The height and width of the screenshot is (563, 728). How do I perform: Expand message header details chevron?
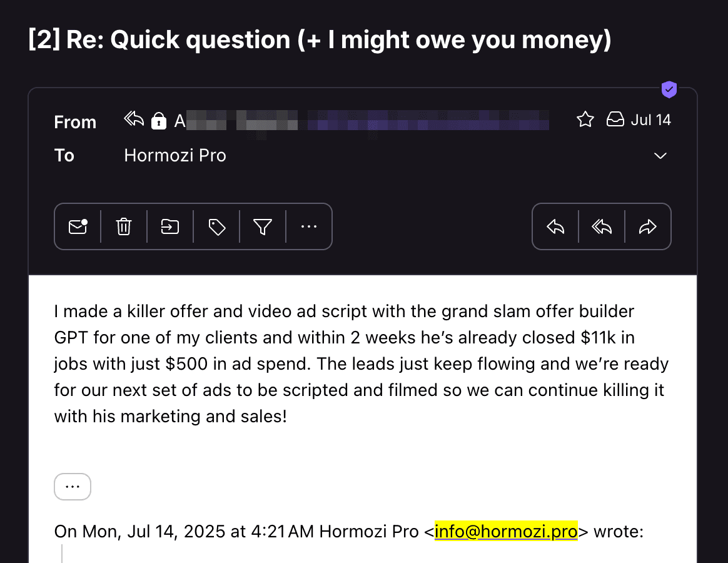[660, 156]
